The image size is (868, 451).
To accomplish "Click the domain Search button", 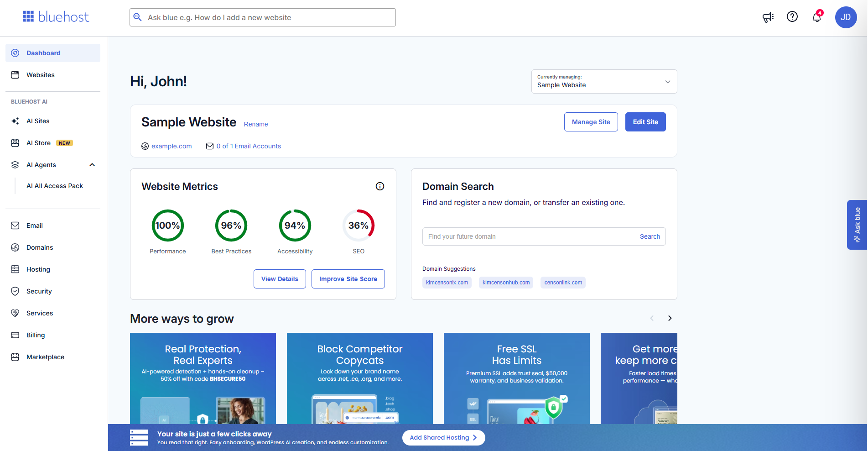I will [x=650, y=236].
